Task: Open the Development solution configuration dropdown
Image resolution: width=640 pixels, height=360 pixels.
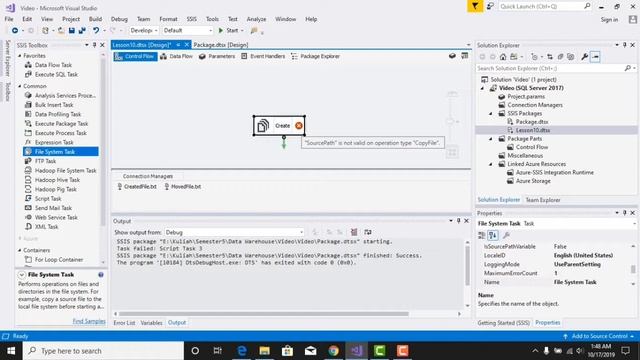Action: coord(143,31)
